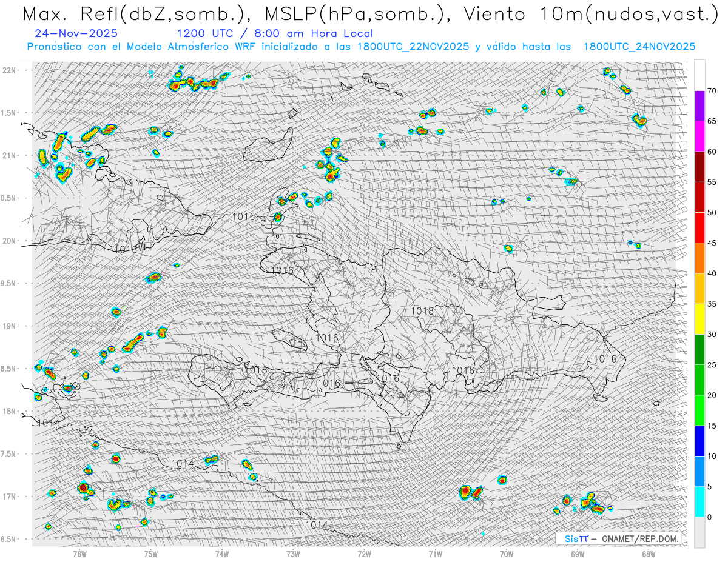Click the '21N' latitude axis label
The width and height of the screenshot is (728, 562).
click(10, 155)
